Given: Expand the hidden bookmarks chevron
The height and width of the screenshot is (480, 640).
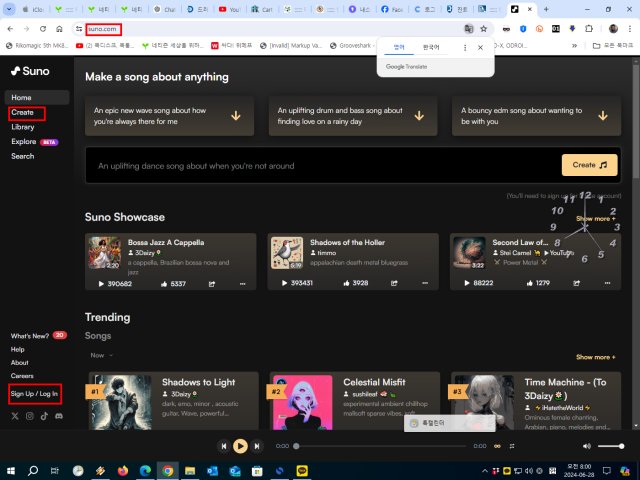Looking at the screenshot, I should [x=575, y=46].
